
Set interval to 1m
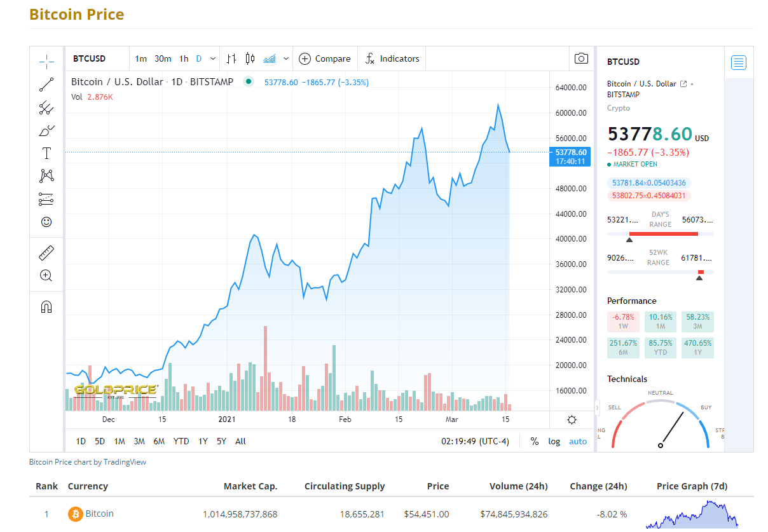[141, 58]
